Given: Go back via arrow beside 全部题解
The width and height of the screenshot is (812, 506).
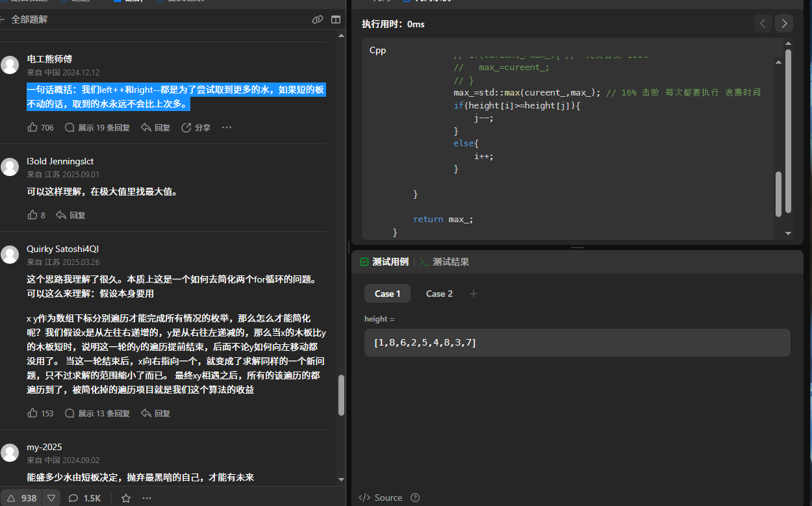Looking at the screenshot, I should coord(3,19).
